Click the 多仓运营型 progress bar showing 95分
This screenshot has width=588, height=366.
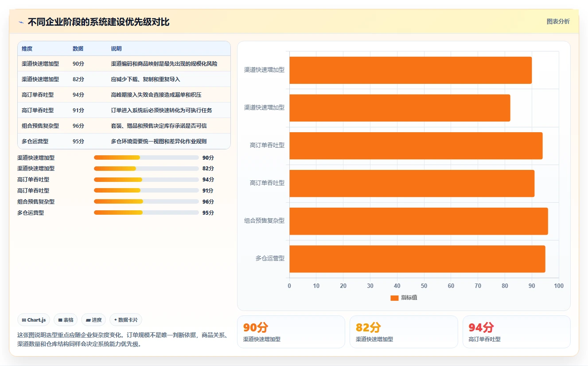pyautogui.click(x=146, y=213)
